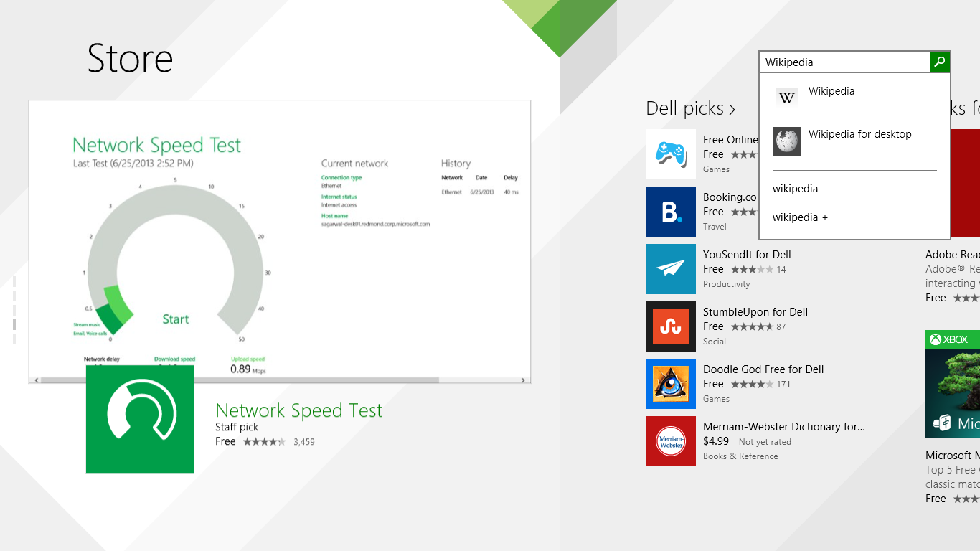Choose the Wikipedia app suggestion title
The image size is (980, 551).
[831, 91]
